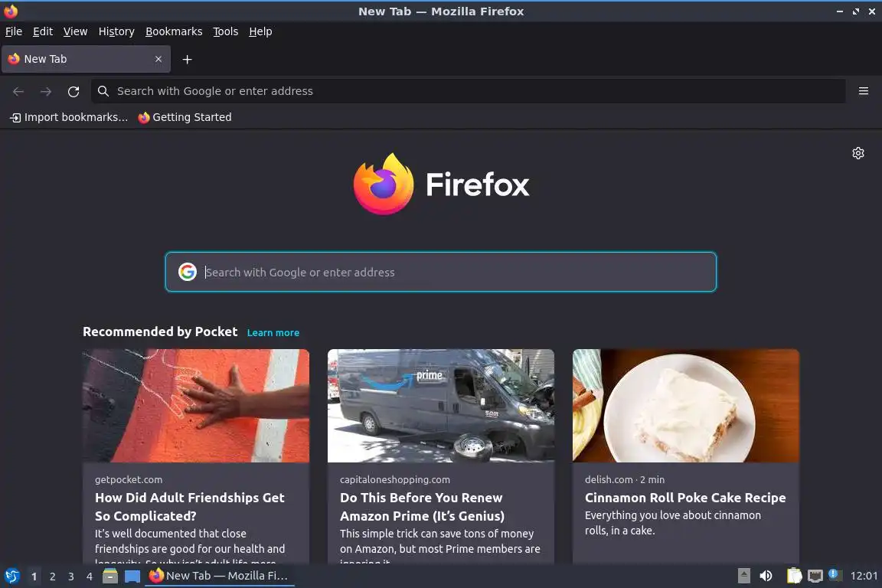Click This simple trick can save description text
Viewport: 882px width, 588px height.
point(440,547)
